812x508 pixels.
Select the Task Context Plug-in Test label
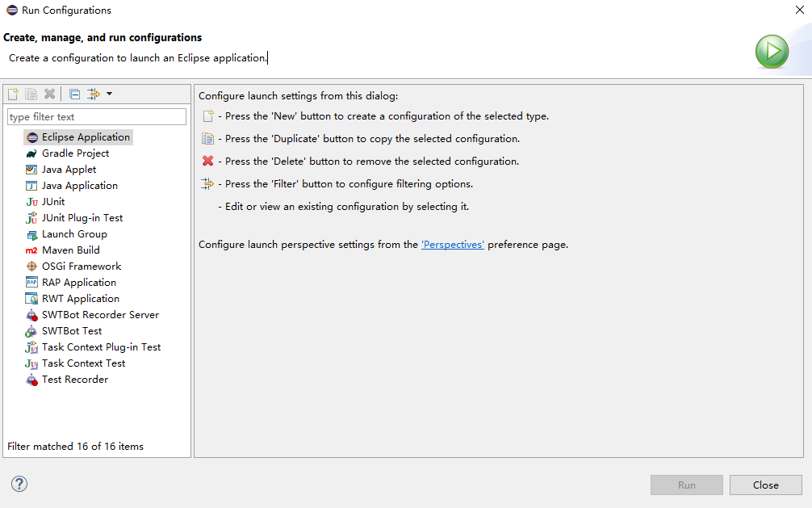click(102, 347)
